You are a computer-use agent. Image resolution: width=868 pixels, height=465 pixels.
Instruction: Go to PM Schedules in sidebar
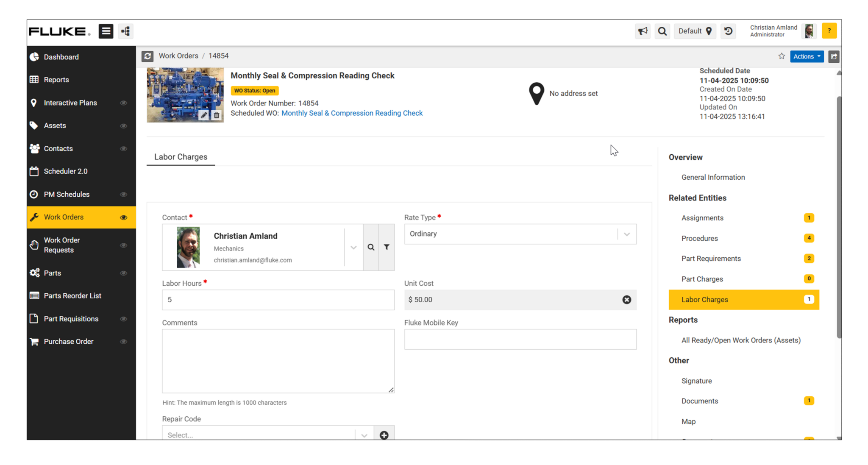click(67, 194)
